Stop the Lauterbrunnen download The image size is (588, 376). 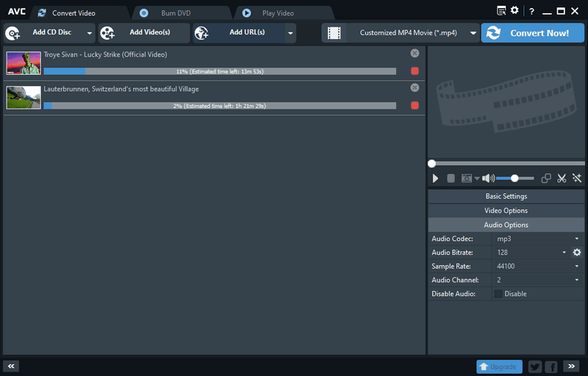click(x=415, y=105)
